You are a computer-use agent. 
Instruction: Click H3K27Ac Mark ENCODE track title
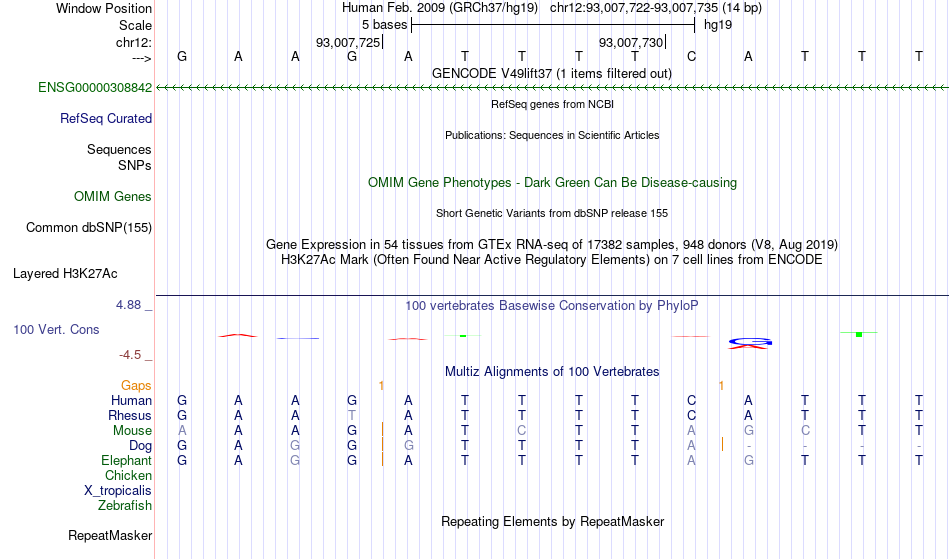point(552,260)
